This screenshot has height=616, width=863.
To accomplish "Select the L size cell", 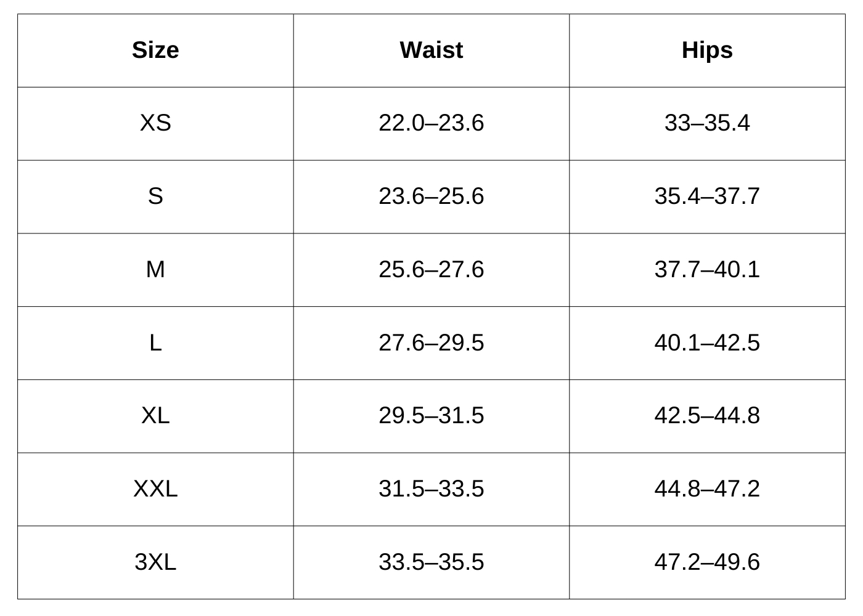I will (155, 343).
